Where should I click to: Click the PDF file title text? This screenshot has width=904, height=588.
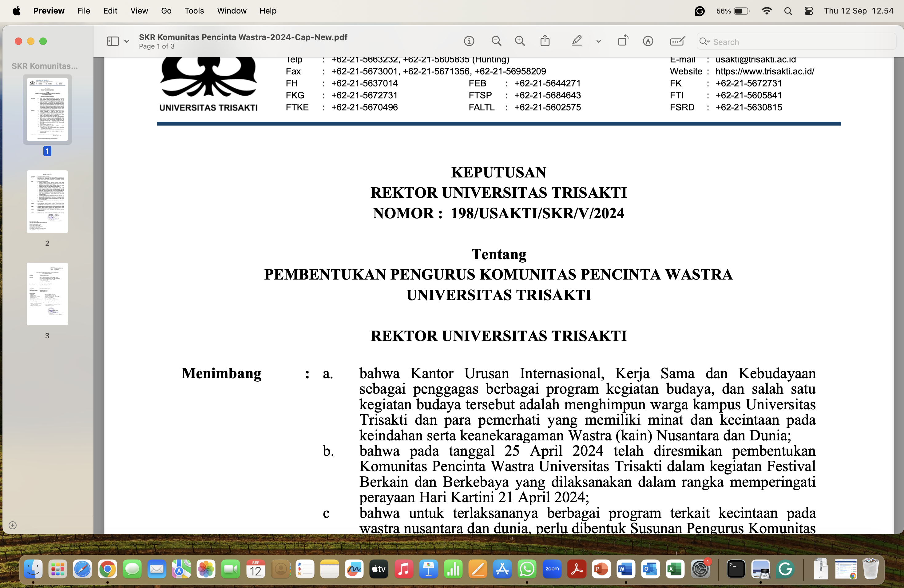[243, 37]
